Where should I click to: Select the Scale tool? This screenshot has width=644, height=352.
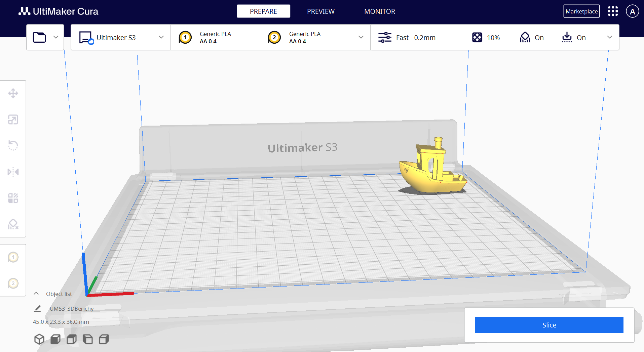13,120
